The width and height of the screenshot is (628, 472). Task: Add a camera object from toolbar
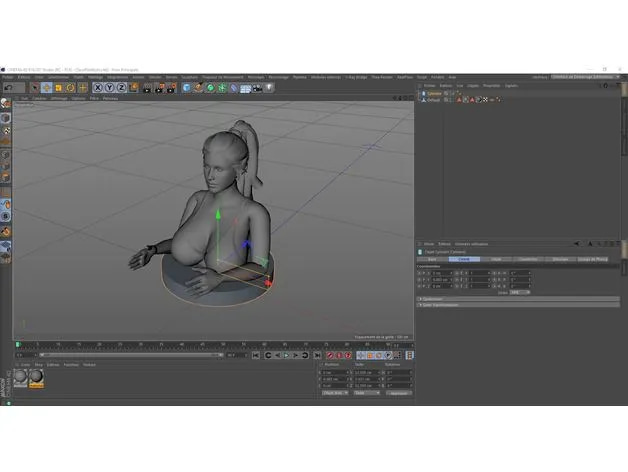[x=257, y=88]
